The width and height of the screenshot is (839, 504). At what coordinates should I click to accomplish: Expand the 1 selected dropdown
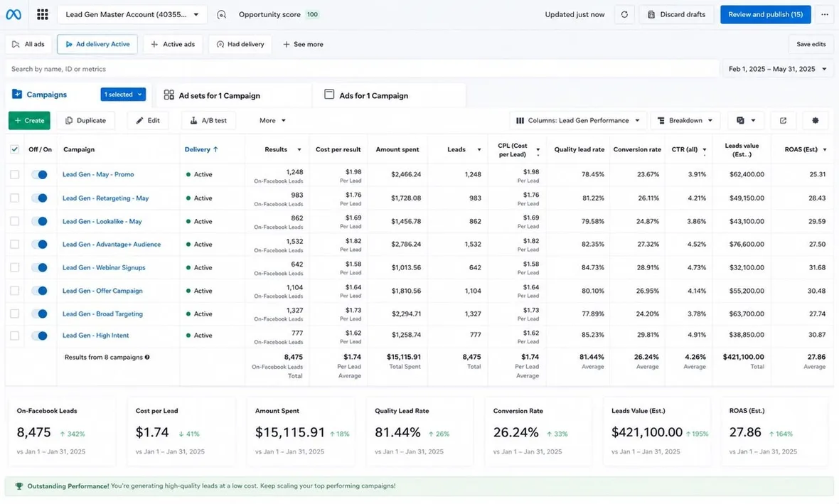(x=123, y=94)
